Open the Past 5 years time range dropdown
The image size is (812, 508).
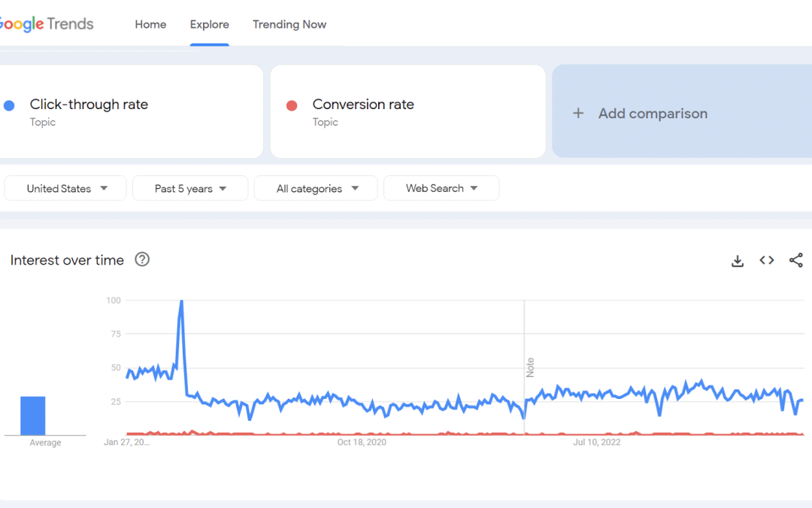coord(189,188)
